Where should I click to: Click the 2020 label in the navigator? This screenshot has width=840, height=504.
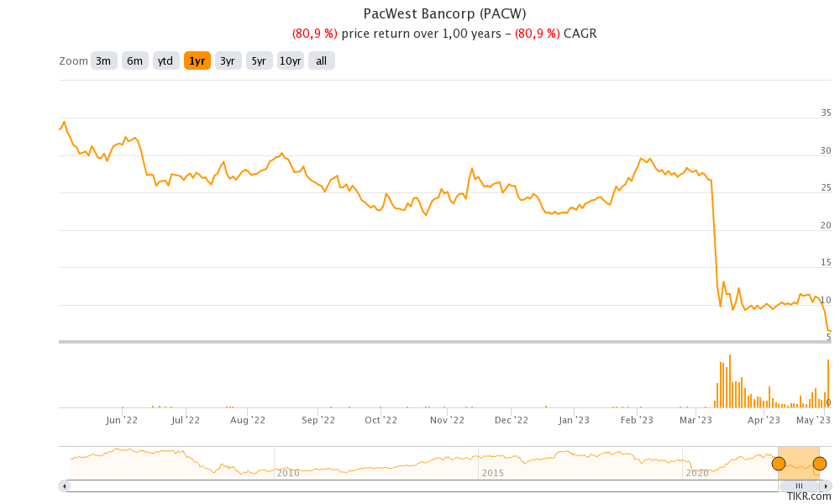[697, 473]
